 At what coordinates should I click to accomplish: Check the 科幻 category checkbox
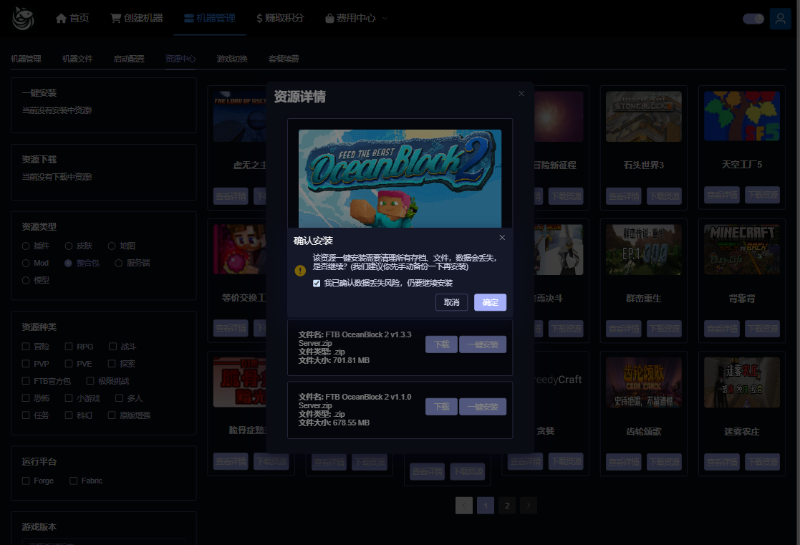68,415
